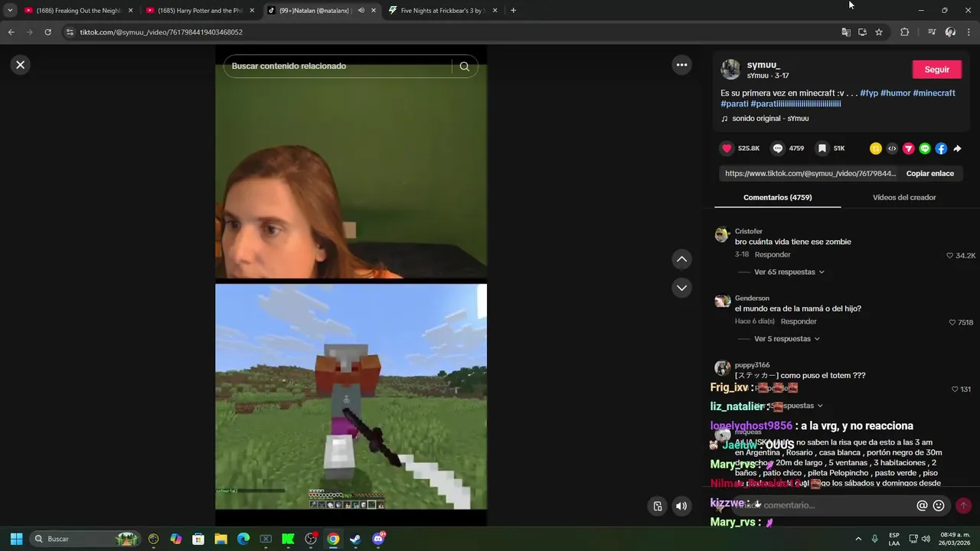
Task: Go to the previous video with the up arrow
Action: tap(681, 259)
